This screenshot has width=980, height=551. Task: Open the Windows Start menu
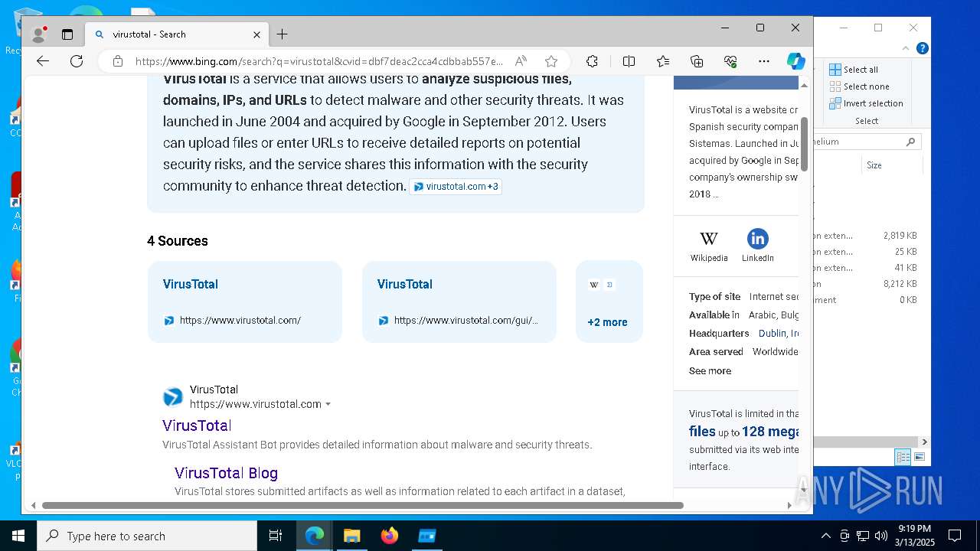click(18, 536)
